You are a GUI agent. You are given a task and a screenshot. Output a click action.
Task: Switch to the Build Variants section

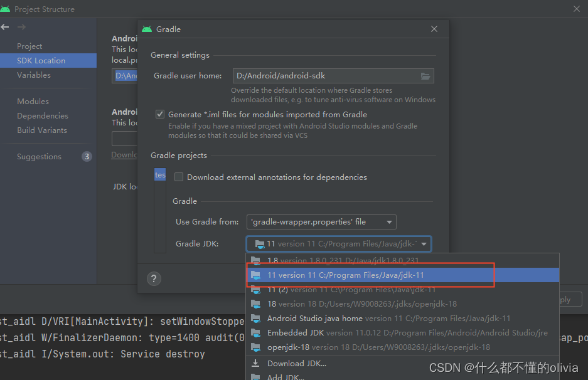point(42,130)
